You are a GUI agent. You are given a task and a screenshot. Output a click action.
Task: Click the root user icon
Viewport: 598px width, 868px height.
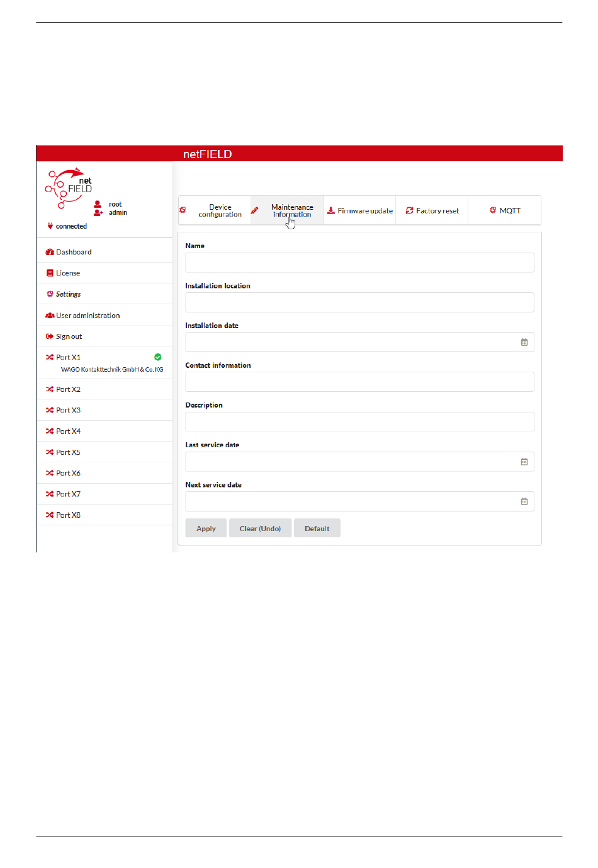point(98,204)
